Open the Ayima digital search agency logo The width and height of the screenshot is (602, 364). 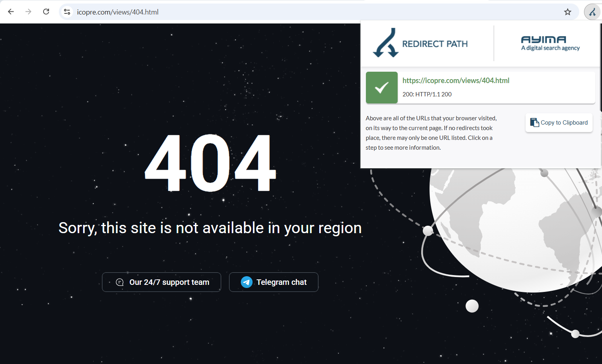[x=550, y=43]
